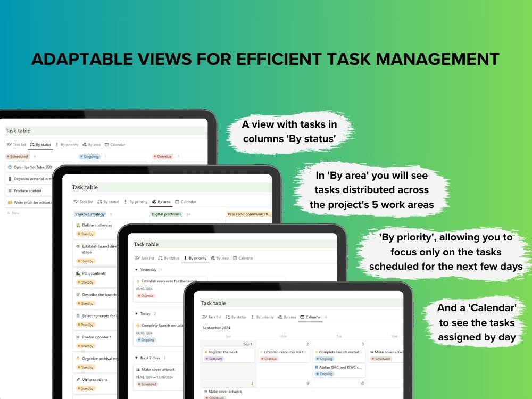This screenshot has height=399, width=532.
Task: Click Select concepts card icon
Action: click(x=78, y=316)
